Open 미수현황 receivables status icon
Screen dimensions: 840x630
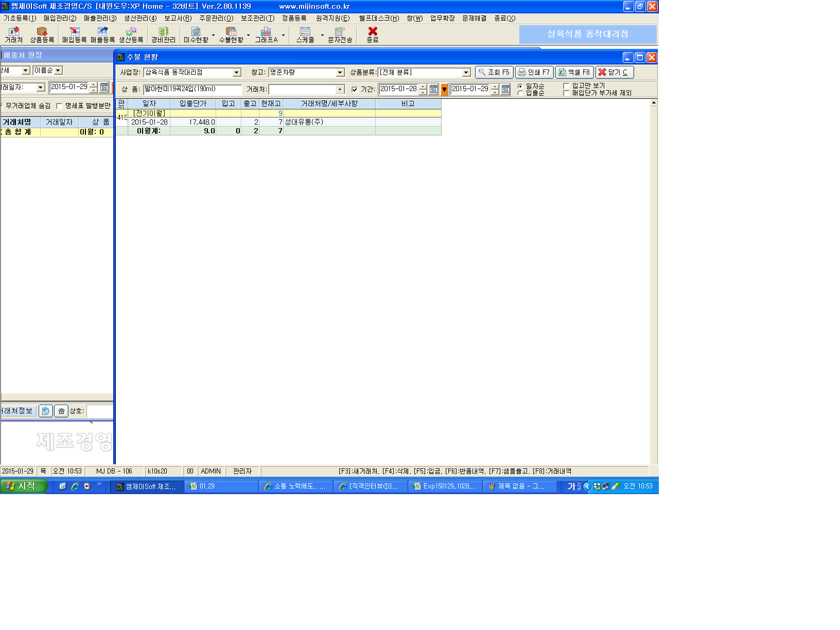click(x=196, y=35)
